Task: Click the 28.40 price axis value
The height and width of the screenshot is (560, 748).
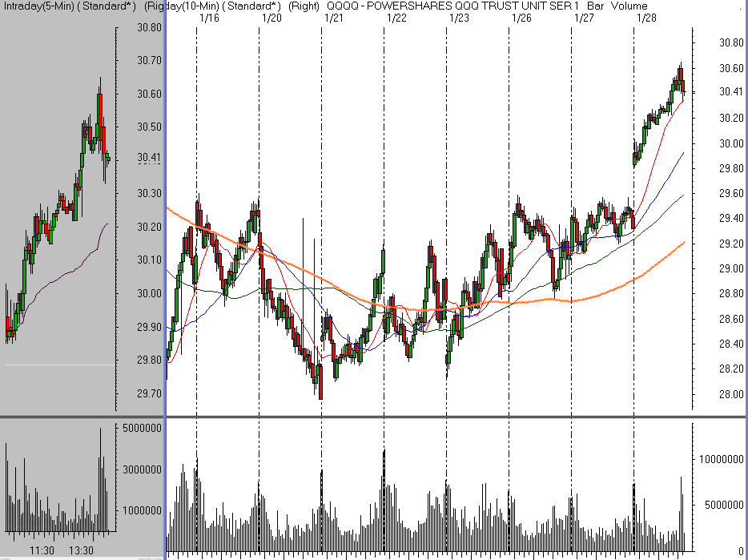Action: 731,344
